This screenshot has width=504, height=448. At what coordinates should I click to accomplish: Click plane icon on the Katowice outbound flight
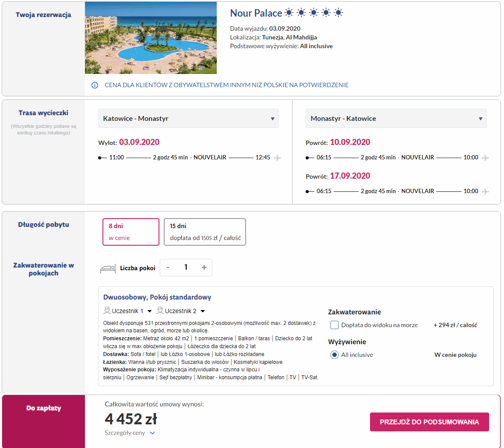pyautogui.click(x=277, y=158)
